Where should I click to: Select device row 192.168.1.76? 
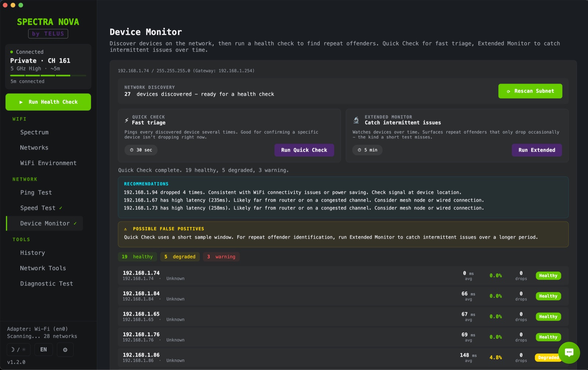pyautogui.click(x=343, y=337)
